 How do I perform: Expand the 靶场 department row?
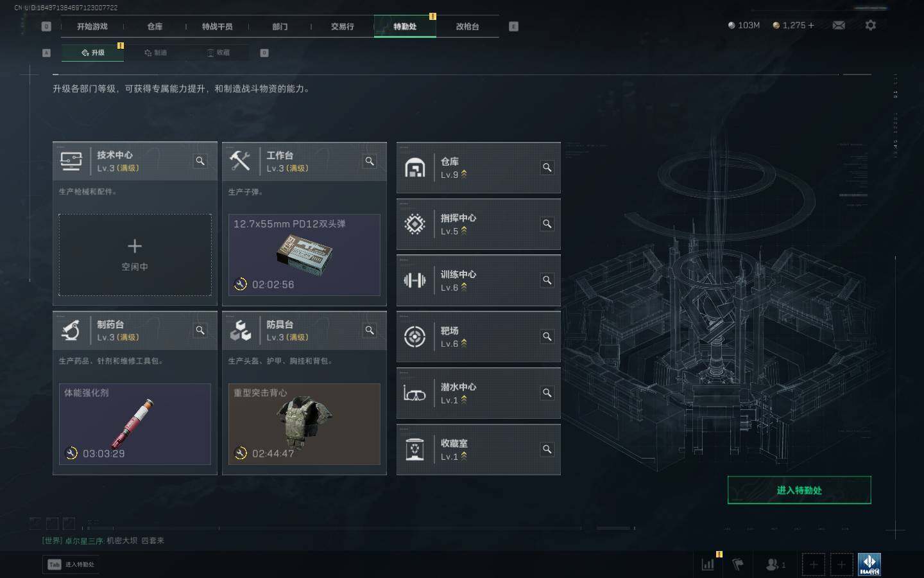coord(479,337)
